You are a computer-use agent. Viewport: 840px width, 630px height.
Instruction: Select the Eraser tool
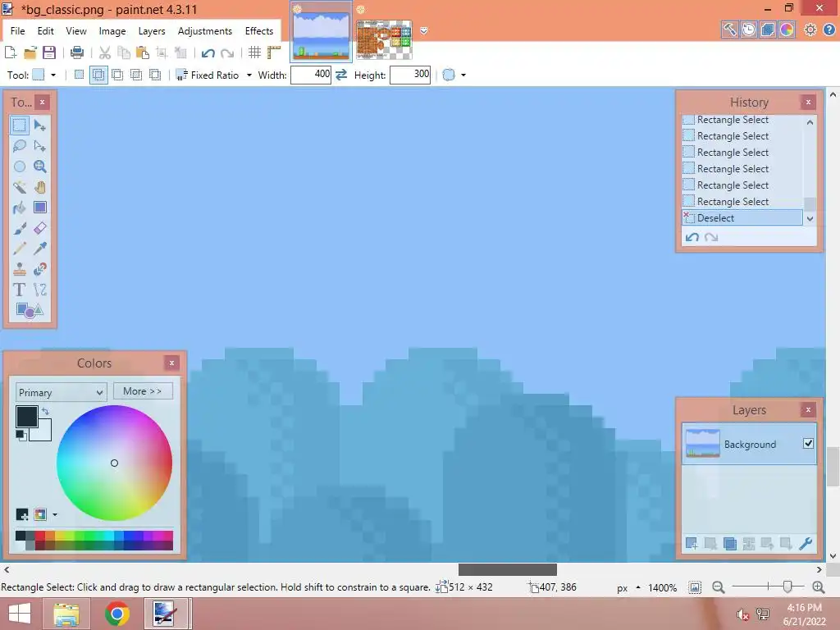[x=39, y=228]
